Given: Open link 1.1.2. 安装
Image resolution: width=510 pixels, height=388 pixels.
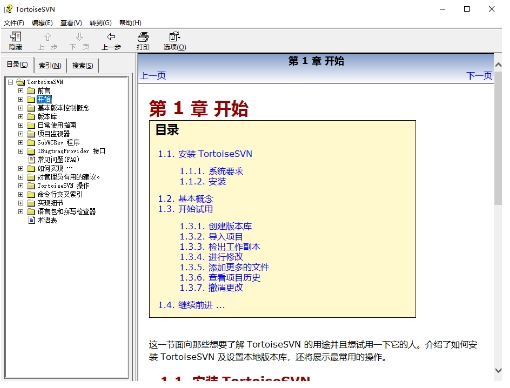Looking at the screenshot, I should [x=203, y=182].
